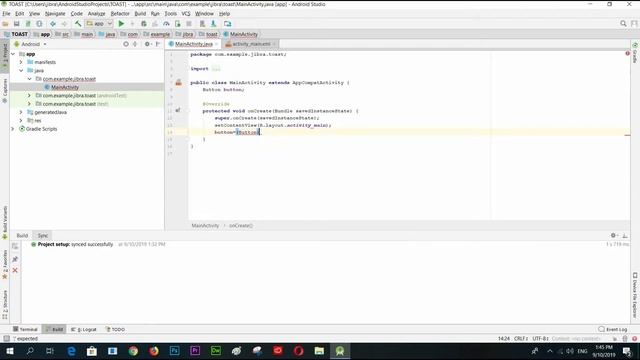The width and height of the screenshot is (640, 360).
Task: Open the VCS menu
Action: pyautogui.click(x=186, y=13)
